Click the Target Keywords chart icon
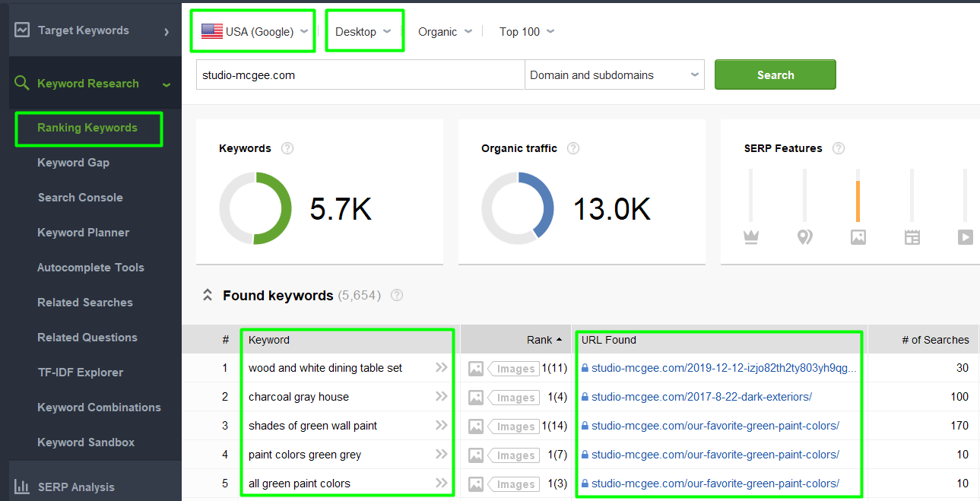 (22, 30)
